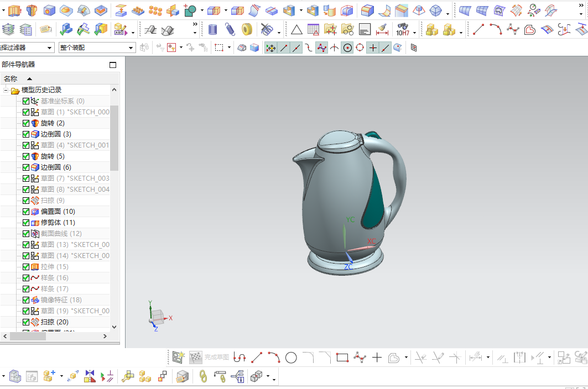Toggle the arc center snap point
588x389 pixels.
tap(347, 48)
